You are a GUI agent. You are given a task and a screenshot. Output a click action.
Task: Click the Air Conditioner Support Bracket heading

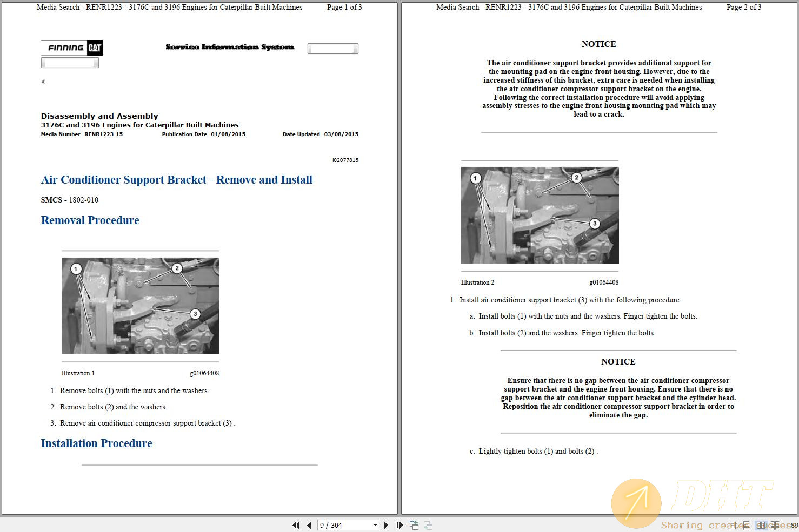point(177,180)
